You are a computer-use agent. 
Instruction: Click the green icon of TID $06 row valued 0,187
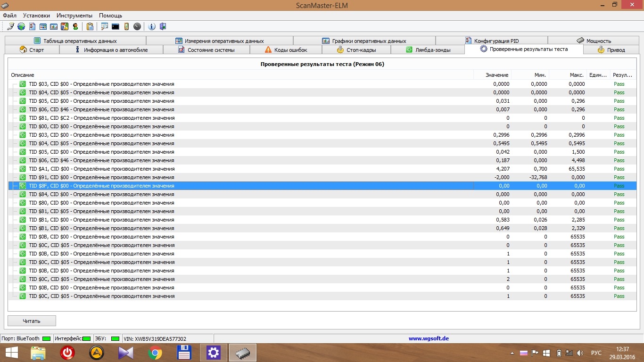23,160
